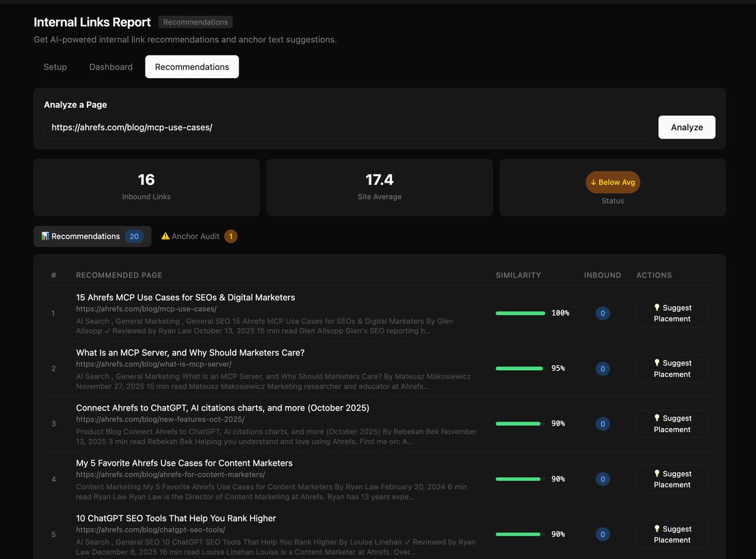The width and height of the screenshot is (756, 559).
Task: Click the count badge 20 on Recommendations
Action: coord(134,237)
